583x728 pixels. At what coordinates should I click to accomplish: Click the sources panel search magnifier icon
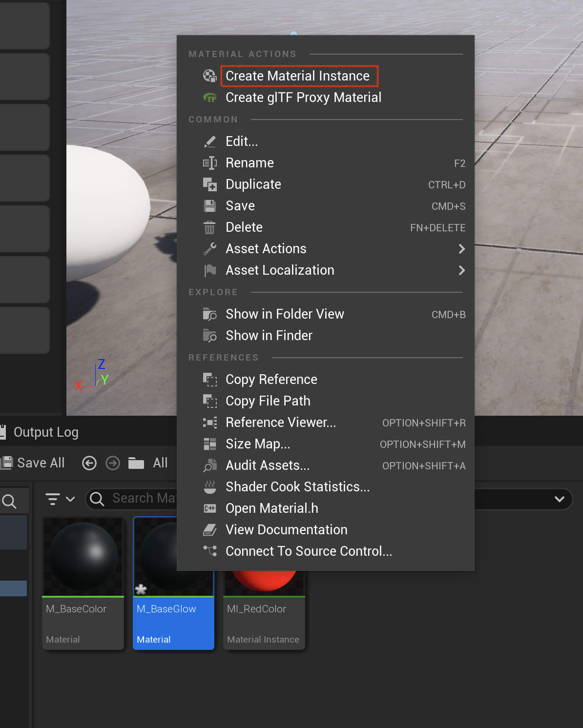(x=9, y=501)
